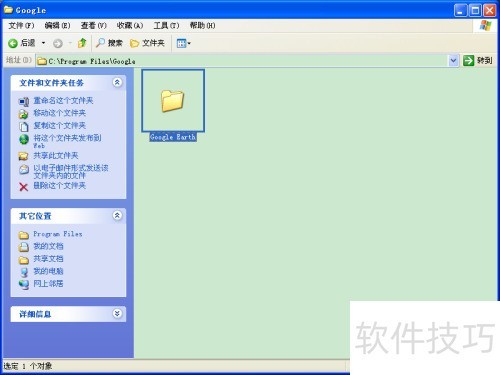Image resolution: width=500 pixels, height=375 pixels.
Task: Click 重命名这个文件夹 link
Action: click(x=63, y=100)
